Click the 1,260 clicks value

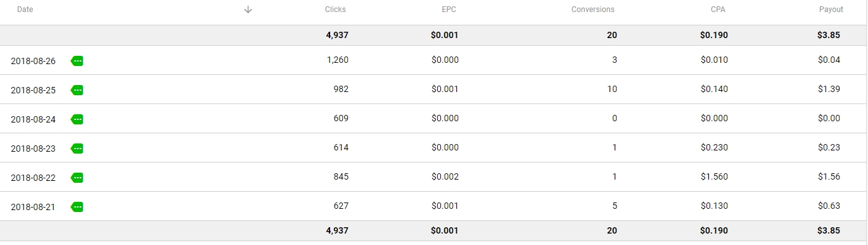coord(338,60)
